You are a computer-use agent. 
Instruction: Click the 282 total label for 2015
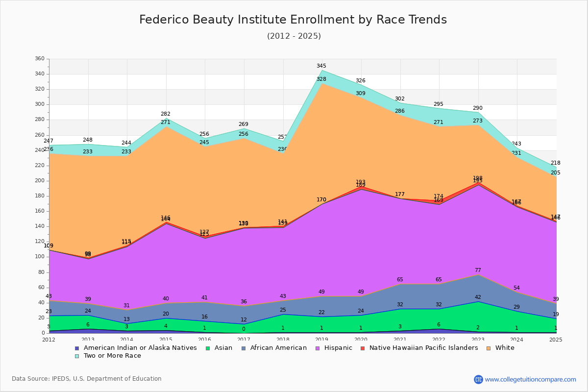[166, 114]
